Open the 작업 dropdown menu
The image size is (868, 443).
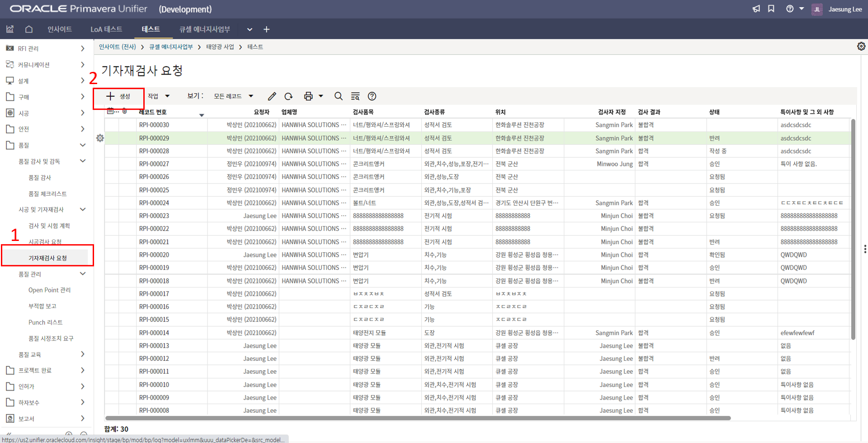coord(159,96)
